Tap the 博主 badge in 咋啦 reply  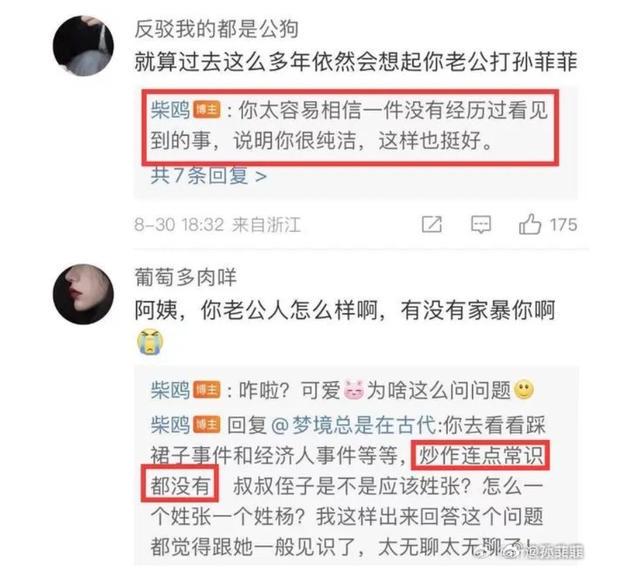[x=207, y=390]
